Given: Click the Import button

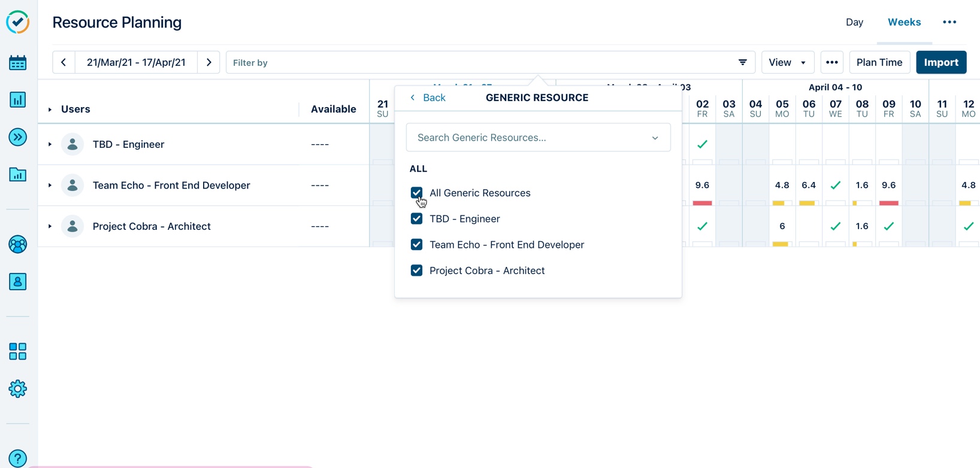Looking at the screenshot, I should click(940, 62).
